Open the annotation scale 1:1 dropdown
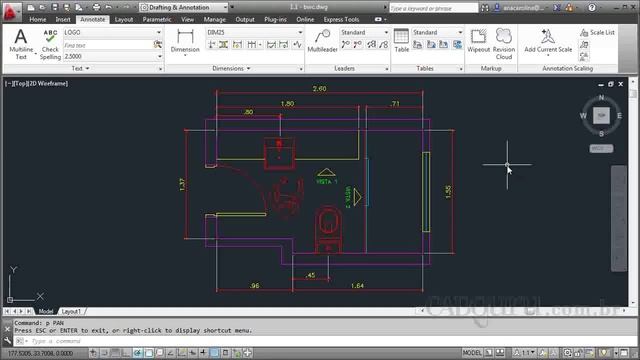Screen dimensions: 640x360 coord(526,353)
